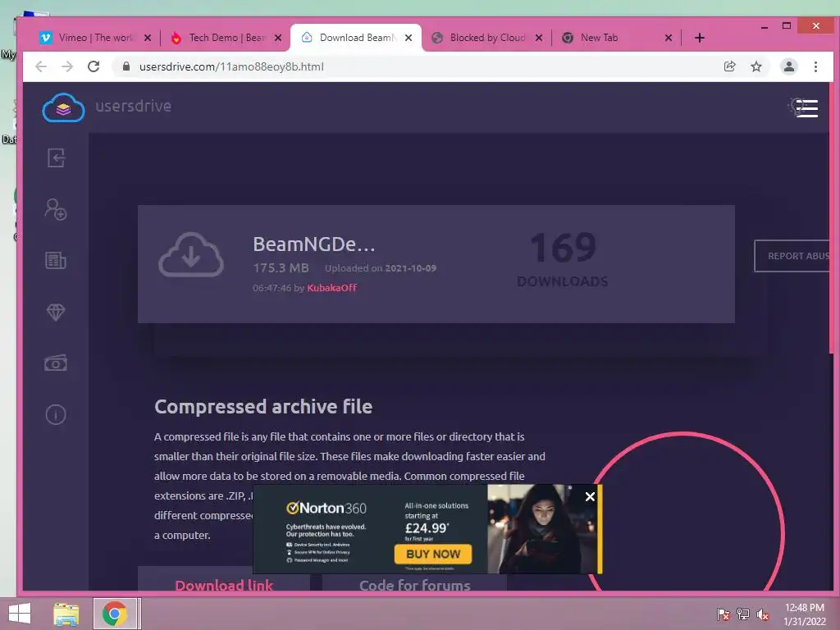Click the 169 downloads counter
The height and width of the screenshot is (630, 840).
pyautogui.click(x=563, y=248)
